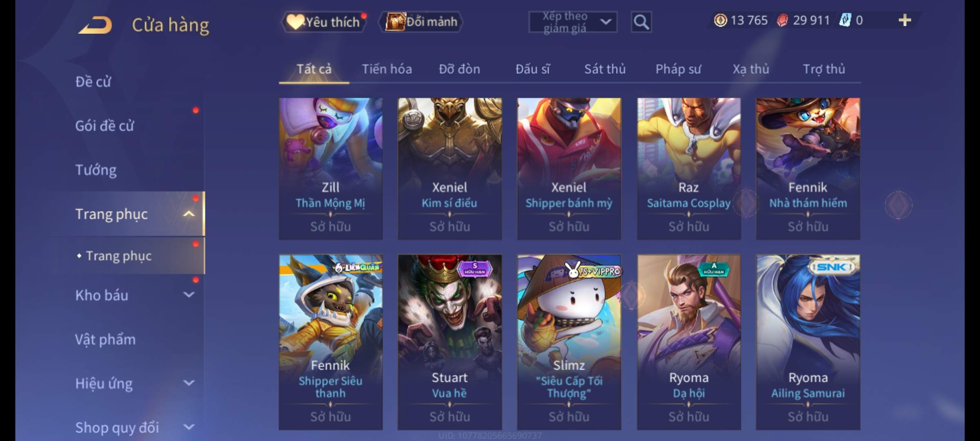
Task: Tap the plus icon to add currency
Action: (904, 20)
